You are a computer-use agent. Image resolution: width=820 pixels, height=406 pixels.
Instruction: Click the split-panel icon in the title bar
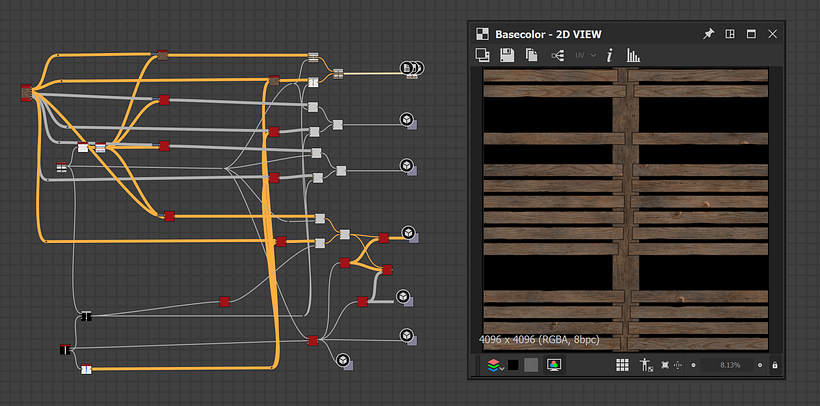[x=730, y=33]
